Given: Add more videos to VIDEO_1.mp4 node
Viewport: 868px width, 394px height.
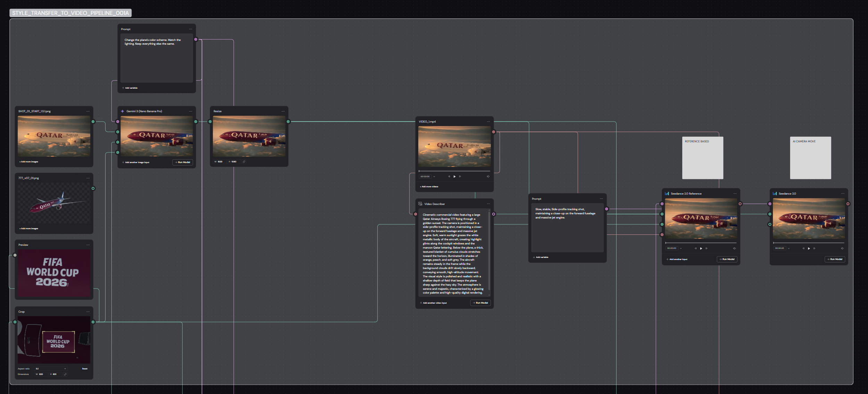Looking at the screenshot, I should pos(429,187).
